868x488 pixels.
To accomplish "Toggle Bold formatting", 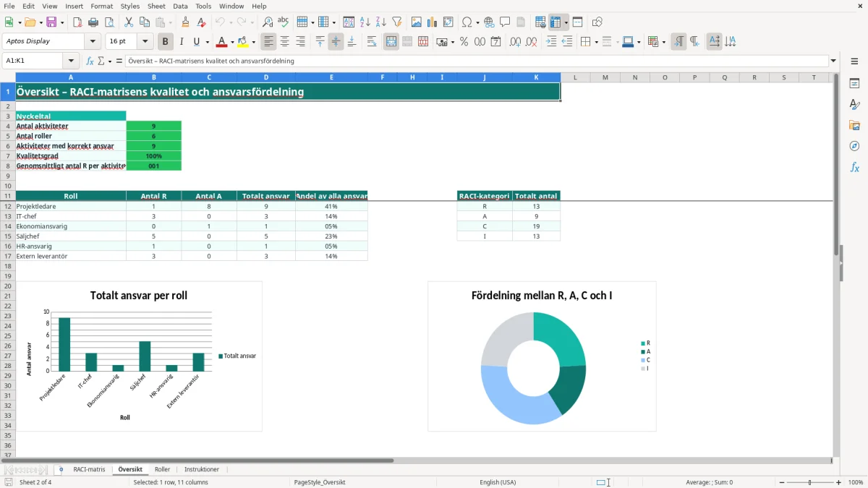I will point(166,42).
